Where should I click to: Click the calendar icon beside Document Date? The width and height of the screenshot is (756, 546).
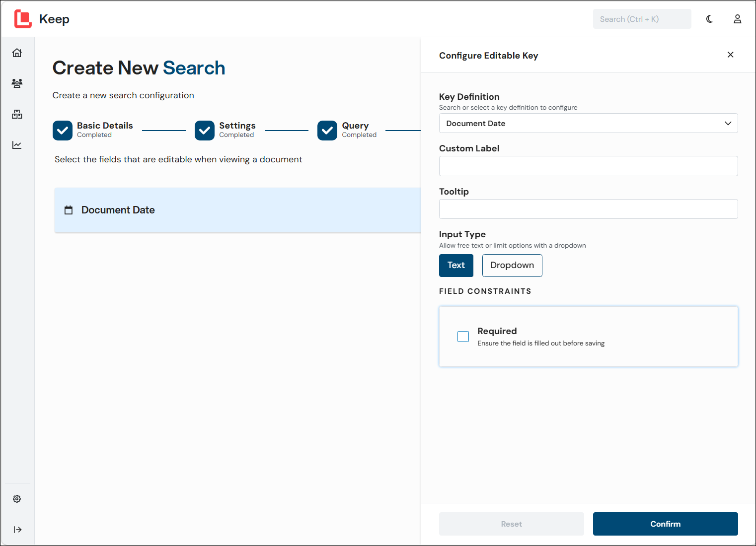69,210
